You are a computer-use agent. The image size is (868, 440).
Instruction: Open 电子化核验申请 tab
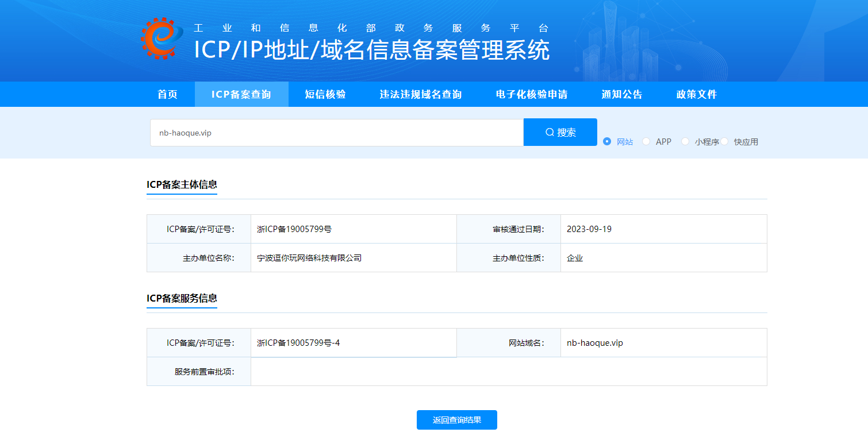click(x=532, y=94)
